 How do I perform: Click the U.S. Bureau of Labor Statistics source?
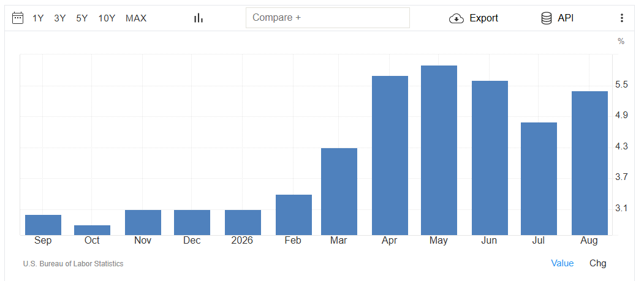coord(73,264)
